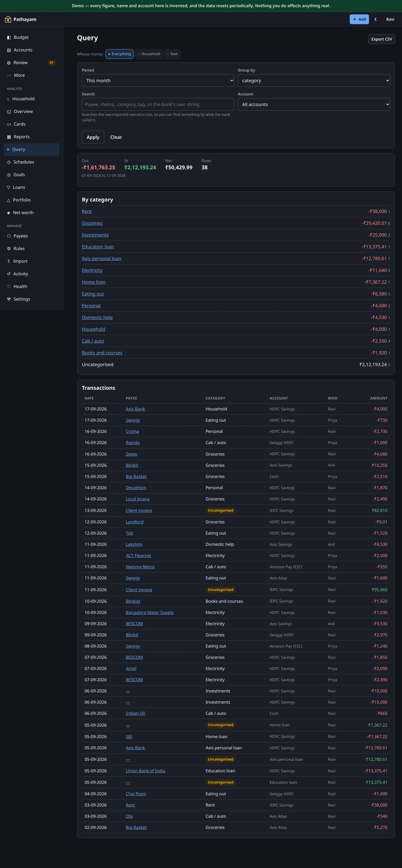Open the Namma Metro payee link
This screenshot has width=402, height=868.
pyautogui.click(x=140, y=567)
